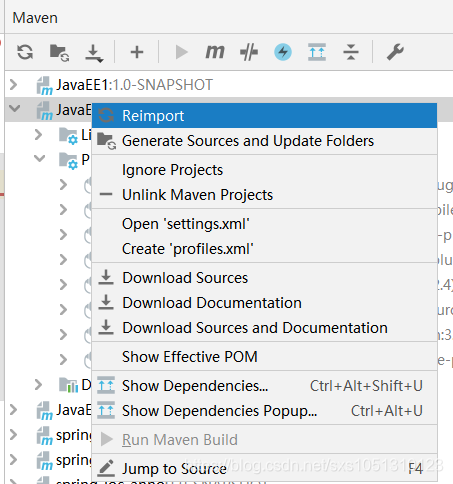Viewport: 453px width, 484px height.
Task: Click Reimport All Maven Projects toolbar icon
Action: pyautogui.click(x=25, y=52)
